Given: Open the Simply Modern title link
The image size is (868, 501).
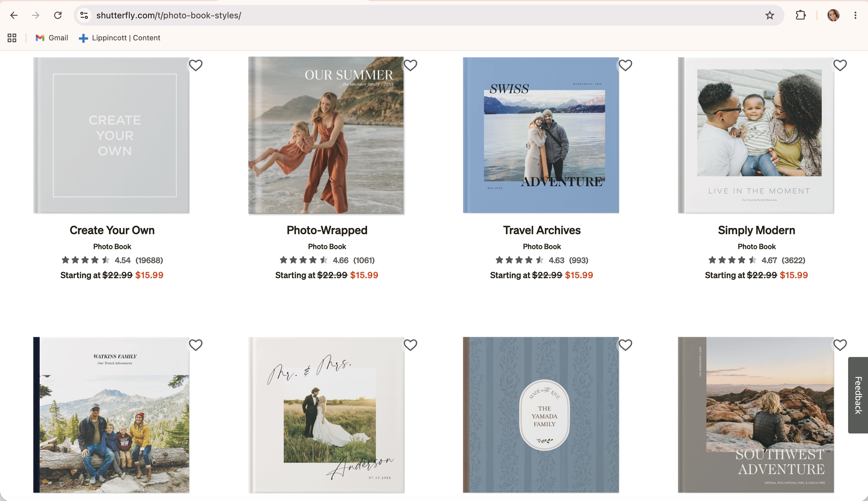Looking at the screenshot, I should tap(757, 230).
